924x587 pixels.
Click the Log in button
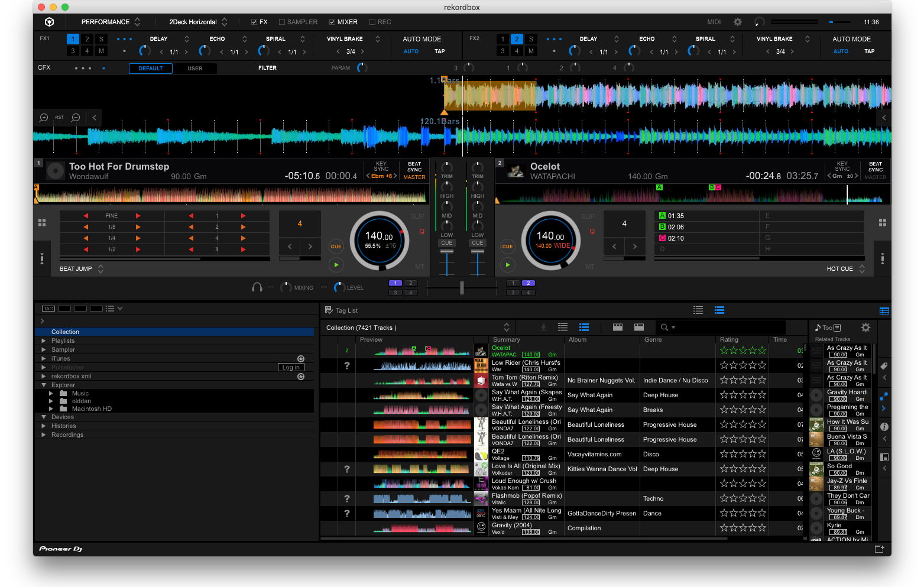pos(291,368)
